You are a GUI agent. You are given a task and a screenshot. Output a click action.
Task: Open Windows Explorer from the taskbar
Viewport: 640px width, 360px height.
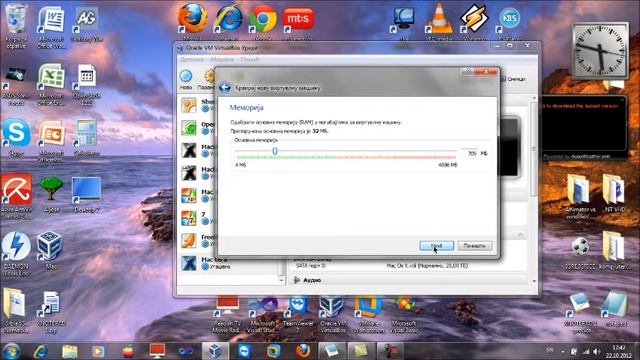coord(70,351)
